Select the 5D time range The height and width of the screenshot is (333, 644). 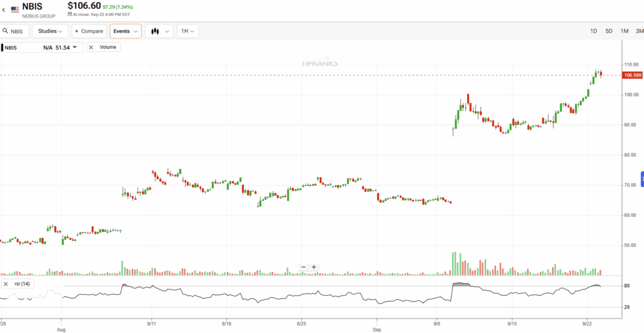pyautogui.click(x=609, y=31)
